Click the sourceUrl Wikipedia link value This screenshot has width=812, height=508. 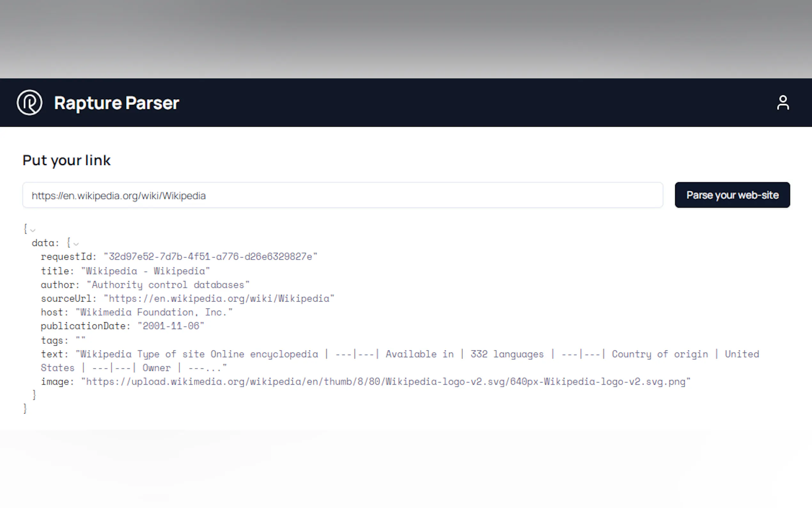pos(219,299)
